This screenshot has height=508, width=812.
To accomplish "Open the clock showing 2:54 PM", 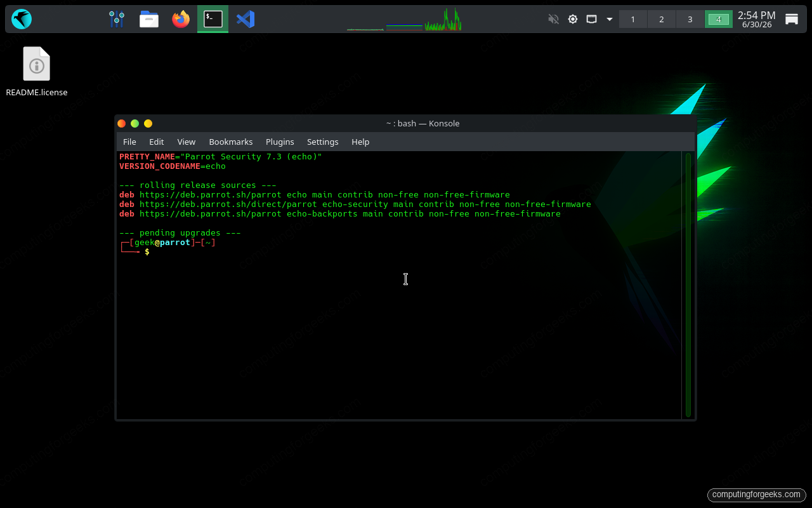I will click(x=756, y=19).
